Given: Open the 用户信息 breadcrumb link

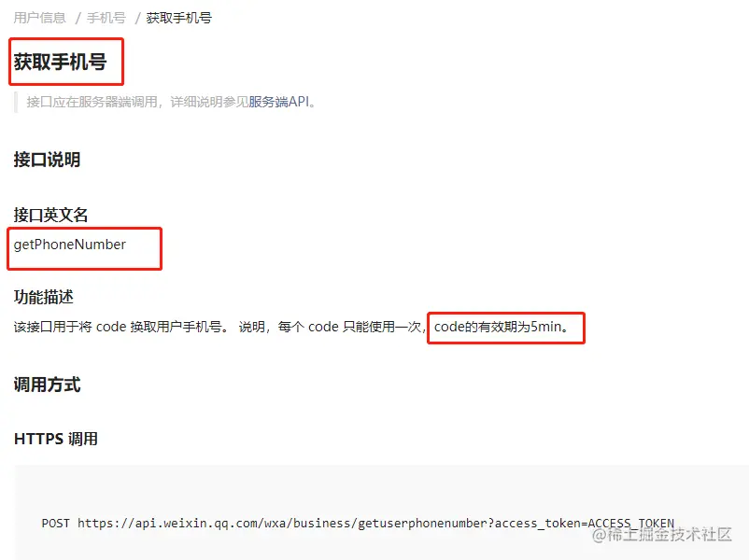Looking at the screenshot, I should [x=39, y=18].
